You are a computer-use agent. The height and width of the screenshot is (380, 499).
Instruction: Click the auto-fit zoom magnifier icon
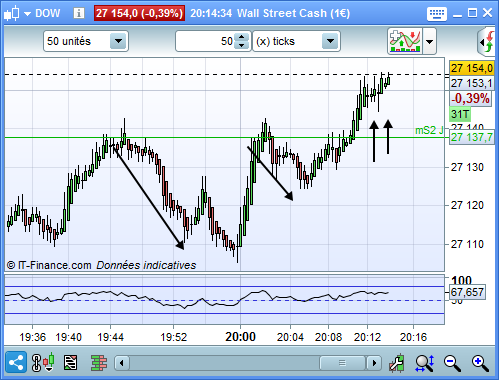pos(425,363)
